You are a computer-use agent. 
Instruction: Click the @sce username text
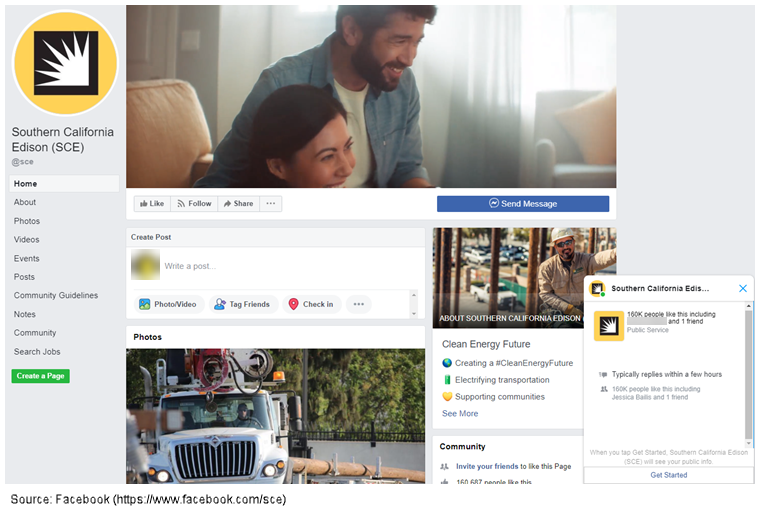pyautogui.click(x=23, y=162)
